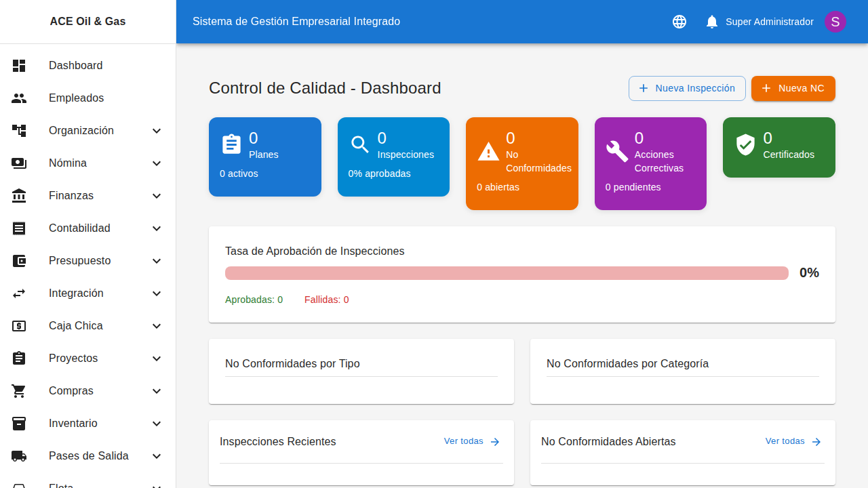Viewport: 868px width, 488px height.
Task: Click the Pases de Salida truck icon
Action: (x=19, y=456)
